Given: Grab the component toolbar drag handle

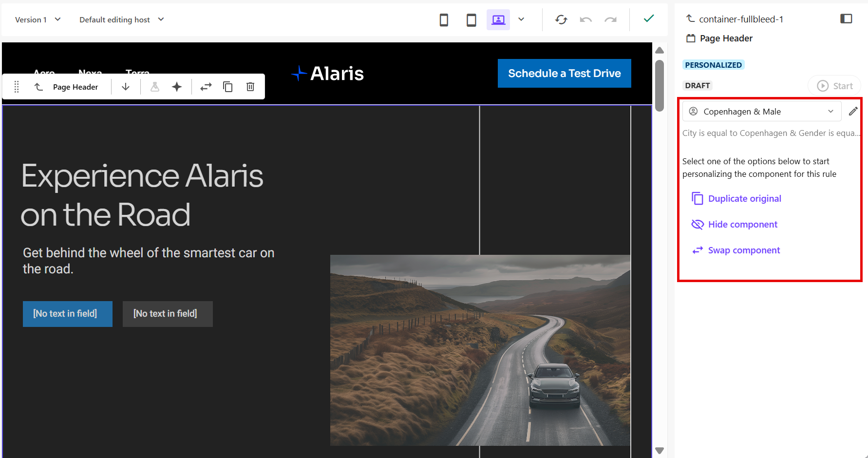Looking at the screenshot, I should click(x=17, y=87).
